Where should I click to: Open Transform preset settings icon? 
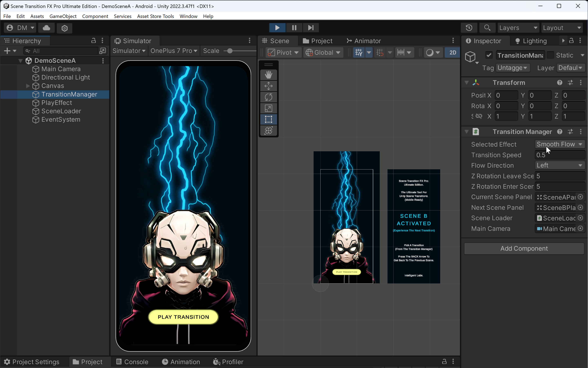click(570, 83)
